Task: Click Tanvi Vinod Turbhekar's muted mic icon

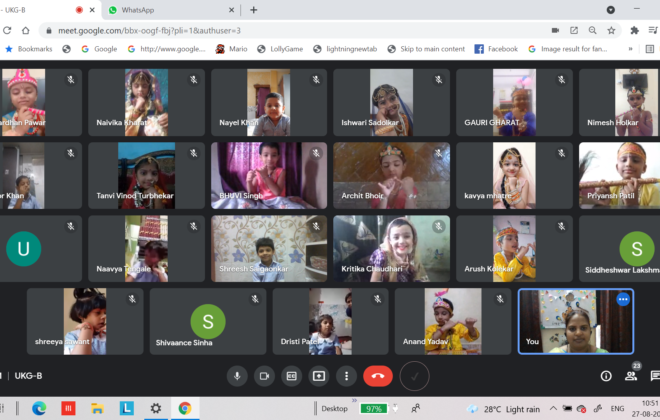Action: pyautogui.click(x=194, y=153)
